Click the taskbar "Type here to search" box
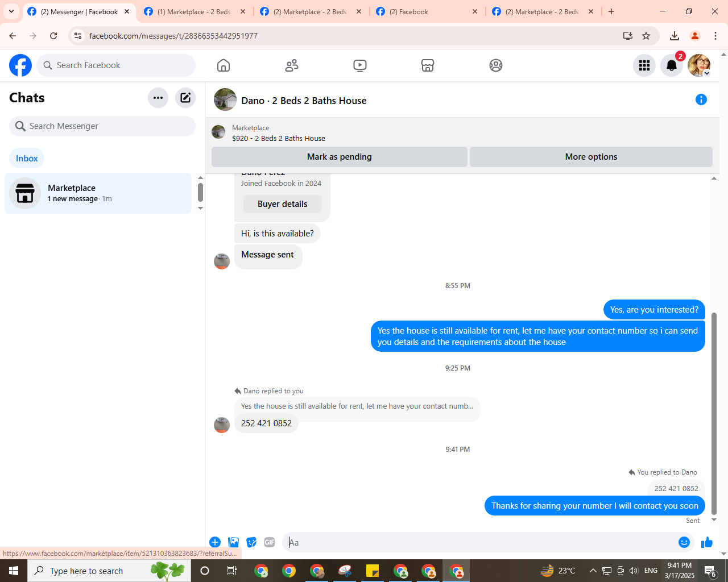Viewport: 728px width, 582px height. pyautogui.click(x=109, y=571)
